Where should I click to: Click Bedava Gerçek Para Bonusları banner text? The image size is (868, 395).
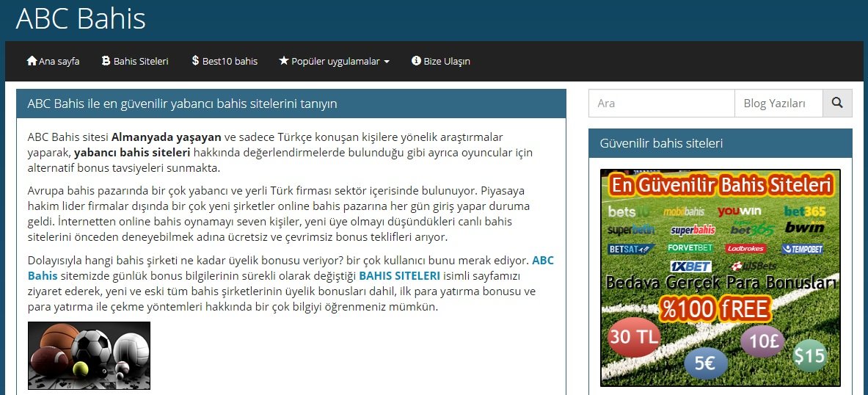click(721, 283)
